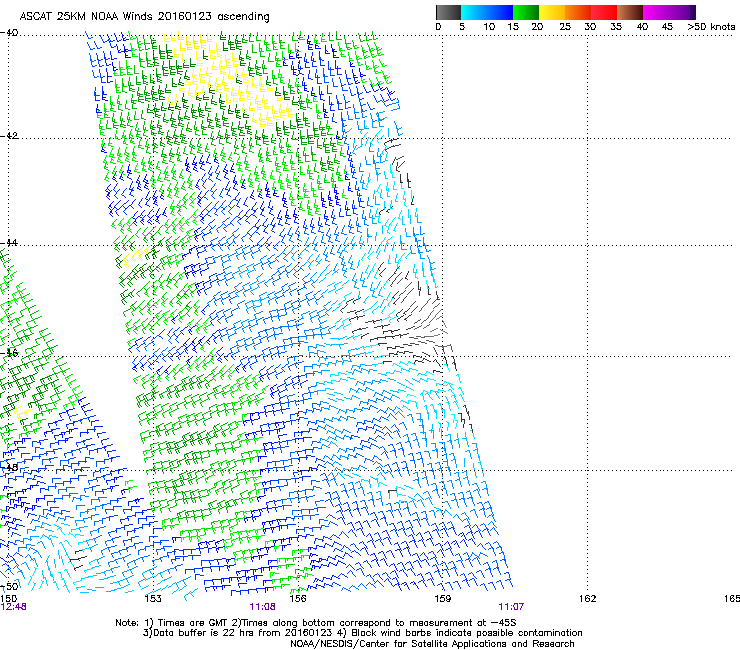Click the yellow 20-25 knots legend color
The width and height of the screenshot is (740, 650).
(x=552, y=13)
